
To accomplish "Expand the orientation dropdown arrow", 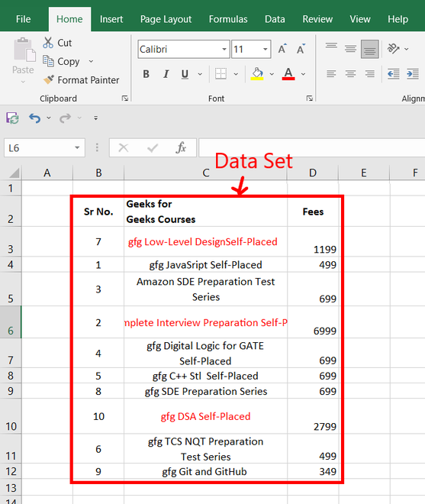I will (x=407, y=49).
